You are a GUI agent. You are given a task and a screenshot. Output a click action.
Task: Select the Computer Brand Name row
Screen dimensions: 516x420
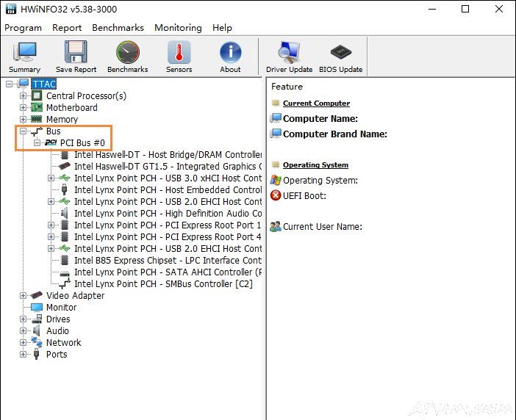pos(335,134)
